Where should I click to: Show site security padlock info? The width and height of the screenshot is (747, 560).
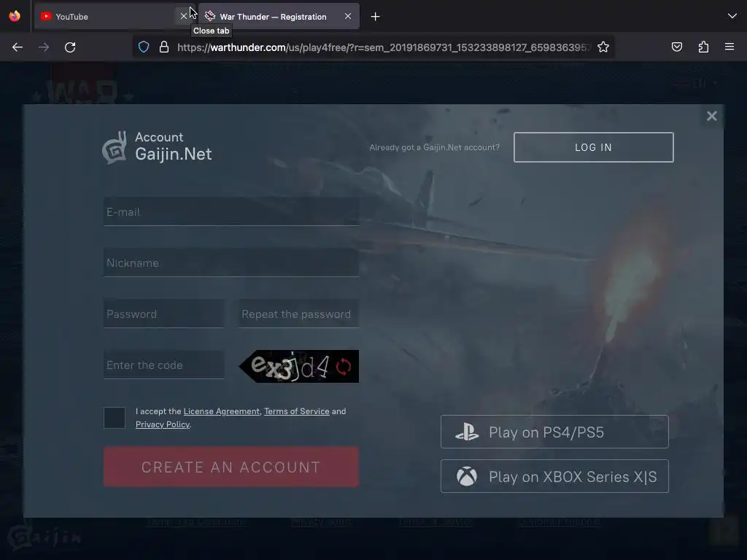[x=164, y=47]
